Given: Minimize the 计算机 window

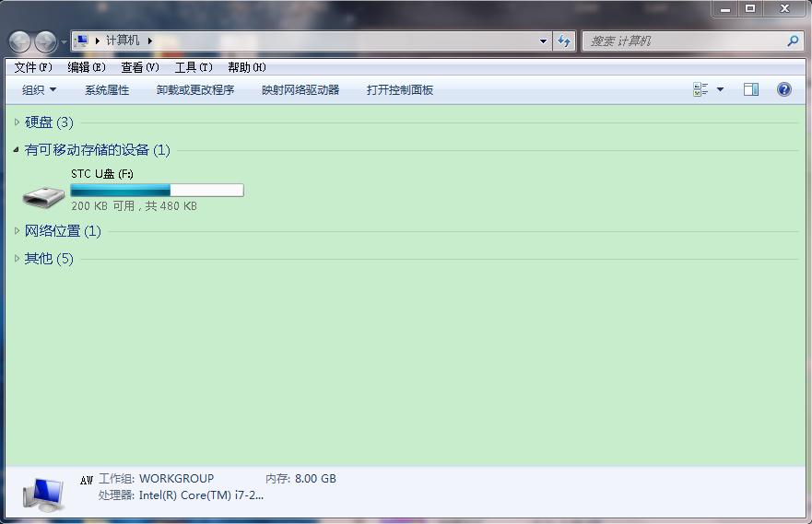Looking at the screenshot, I should tap(725, 9).
